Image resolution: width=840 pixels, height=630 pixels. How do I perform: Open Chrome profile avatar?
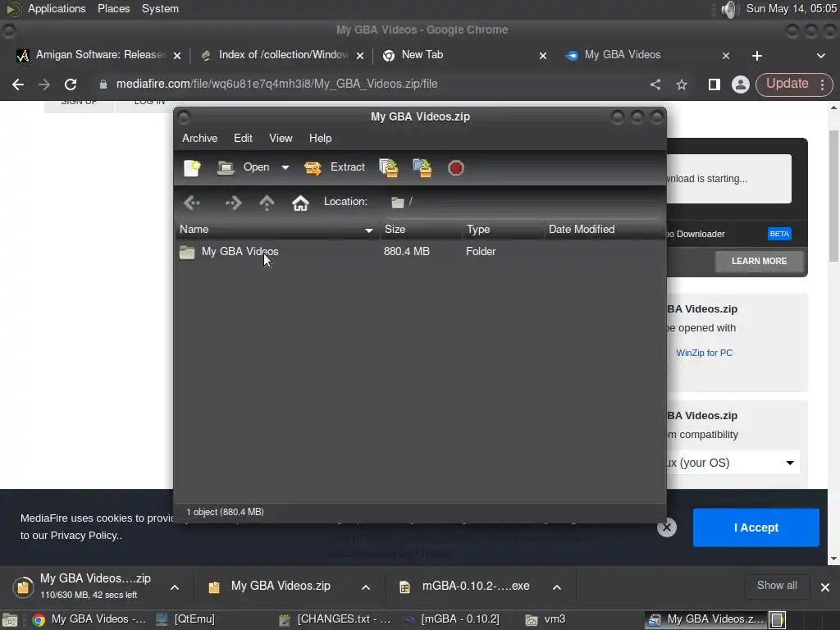(x=741, y=84)
